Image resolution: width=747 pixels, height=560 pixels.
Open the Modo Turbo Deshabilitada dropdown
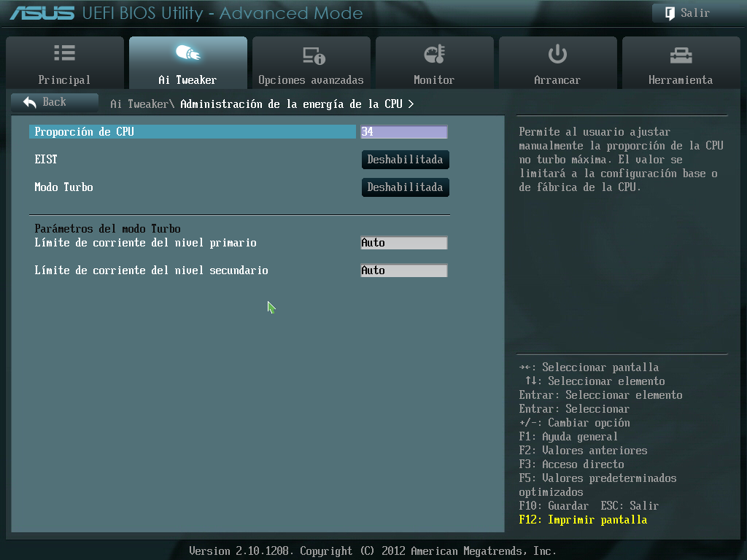coord(406,187)
